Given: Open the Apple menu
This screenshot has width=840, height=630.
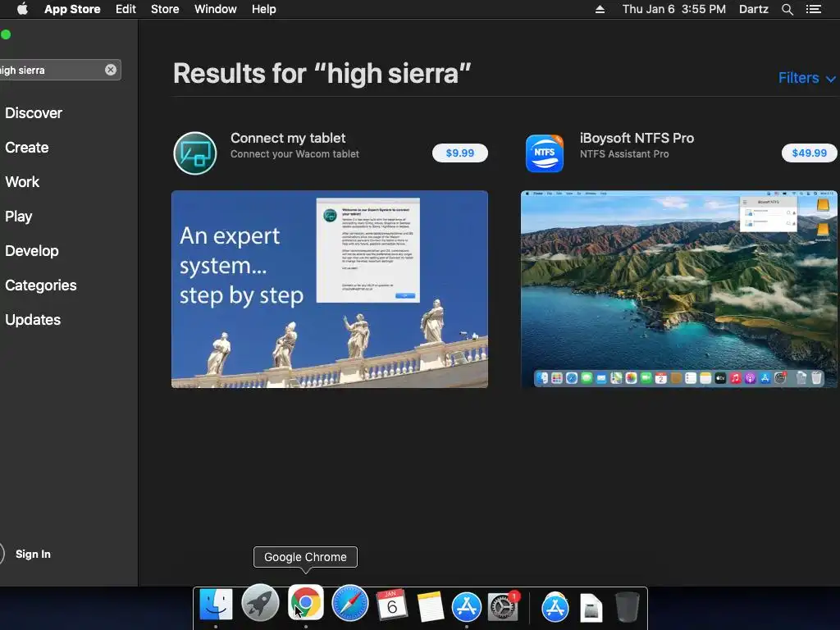Looking at the screenshot, I should pos(22,9).
